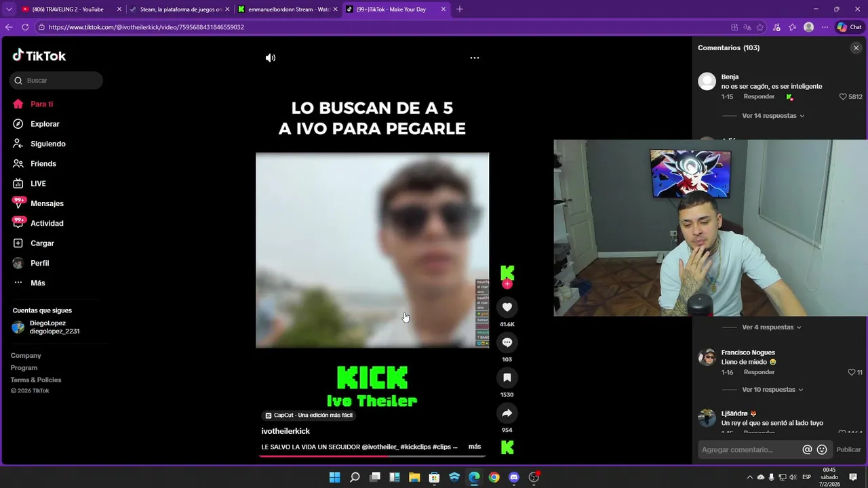The width and height of the screenshot is (868, 488).
Task: Open the Copilot Chat button
Action: [849, 27]
